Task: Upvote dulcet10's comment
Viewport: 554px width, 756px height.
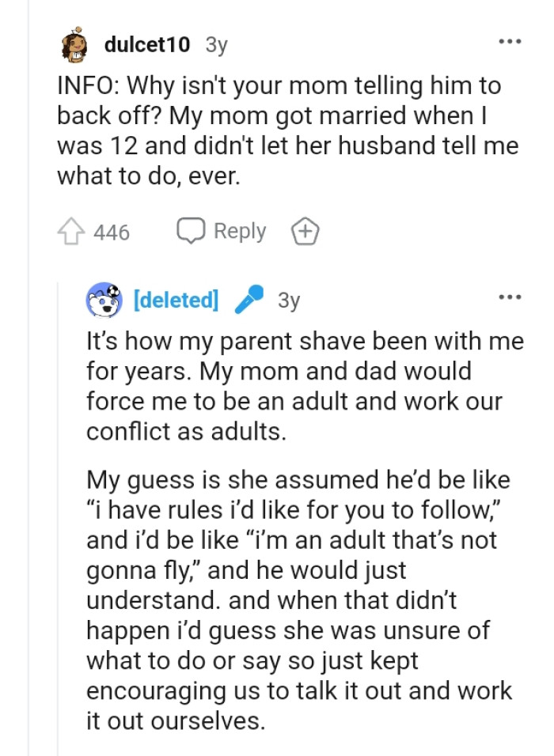Action: pos(72,231)
